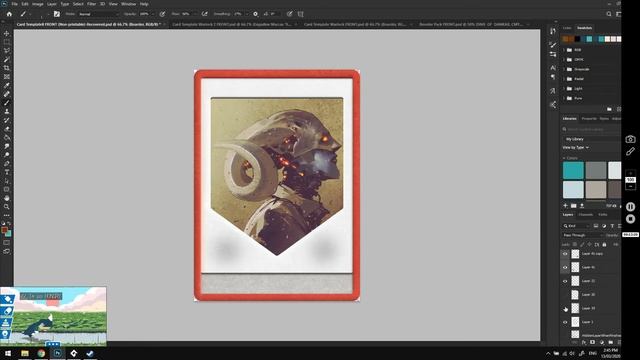Click the Home icon in options bar

pos(9,14)
